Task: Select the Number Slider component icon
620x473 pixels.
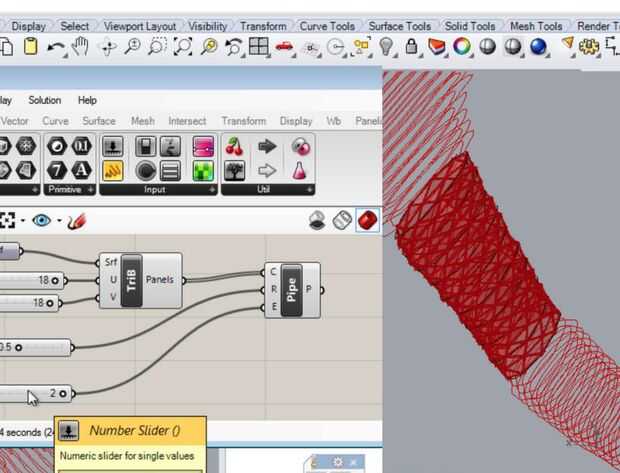Action: (113, 147)
